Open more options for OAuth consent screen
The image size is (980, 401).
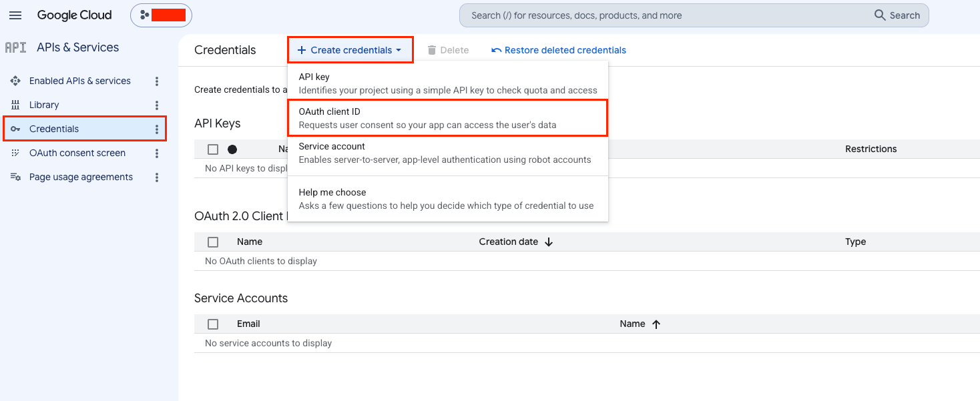coord(157,153)
